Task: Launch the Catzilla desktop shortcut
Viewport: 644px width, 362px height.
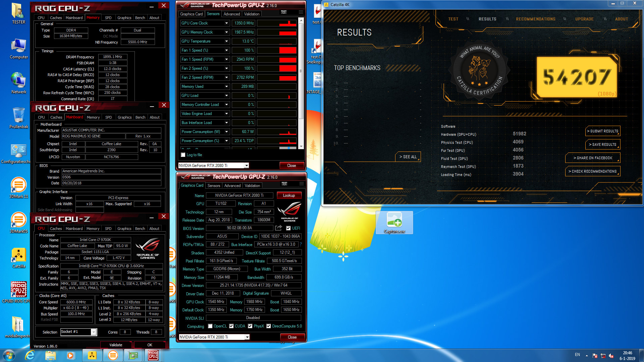Action: tap(18, 257)
